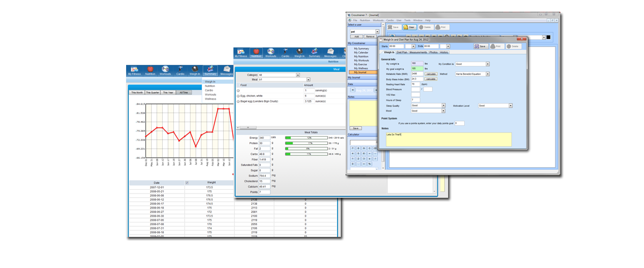Choose Weigh In from the Summary dropdown menu
The image size is (644, 268).
(210, 82)
